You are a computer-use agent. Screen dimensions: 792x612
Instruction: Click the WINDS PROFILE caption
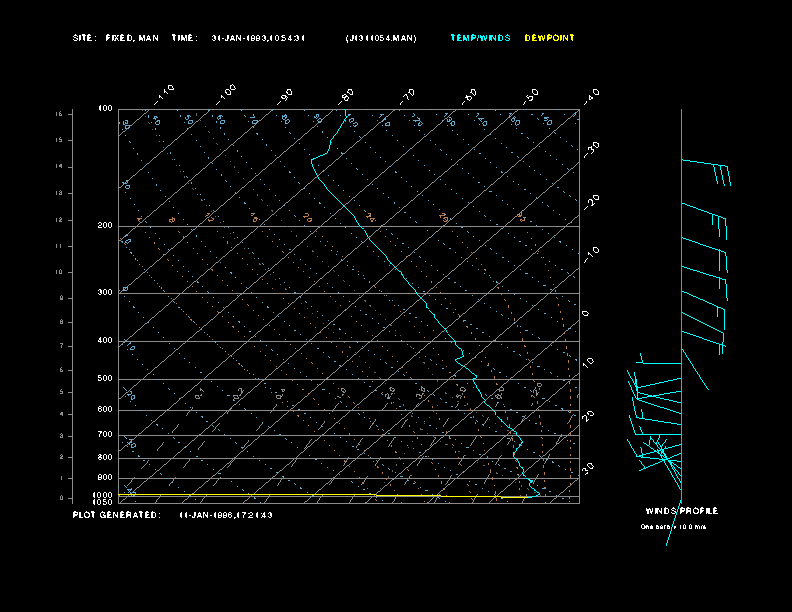[681, 511]
